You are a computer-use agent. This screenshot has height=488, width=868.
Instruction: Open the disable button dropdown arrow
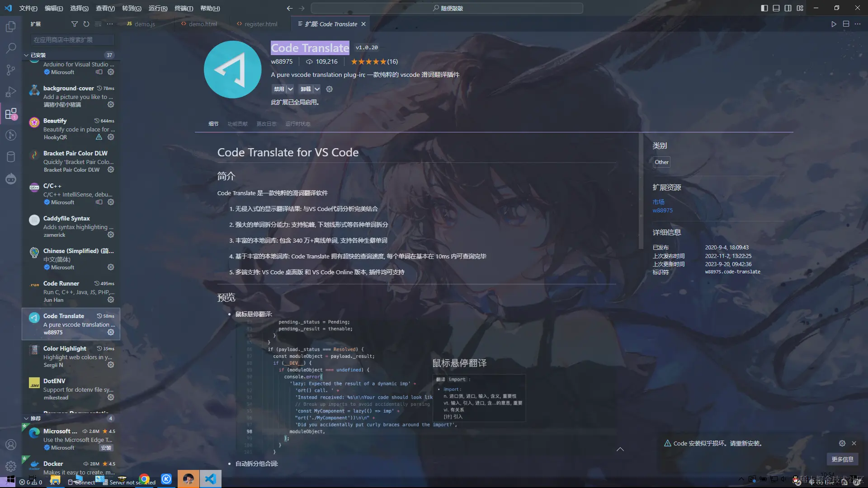290,89
